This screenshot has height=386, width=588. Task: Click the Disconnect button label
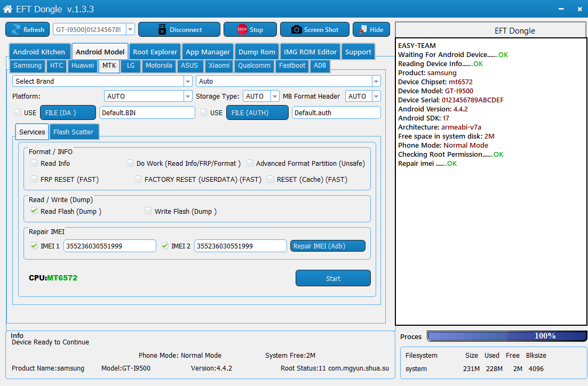click(x=186, y=30)
